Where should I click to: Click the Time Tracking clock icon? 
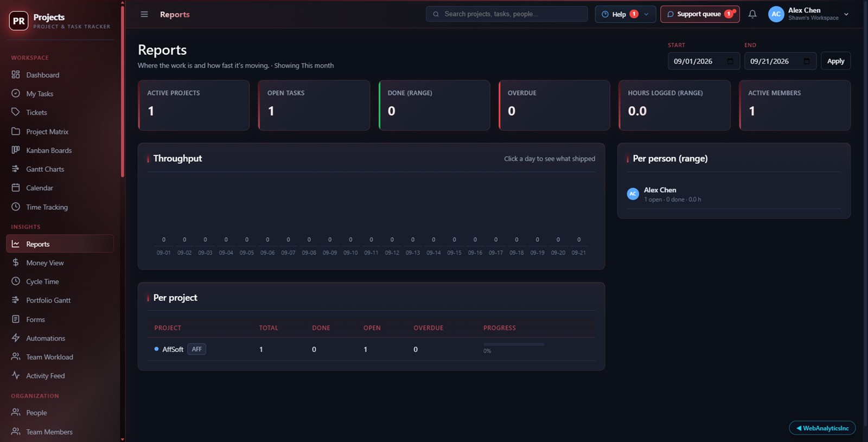tap(16, 207)
